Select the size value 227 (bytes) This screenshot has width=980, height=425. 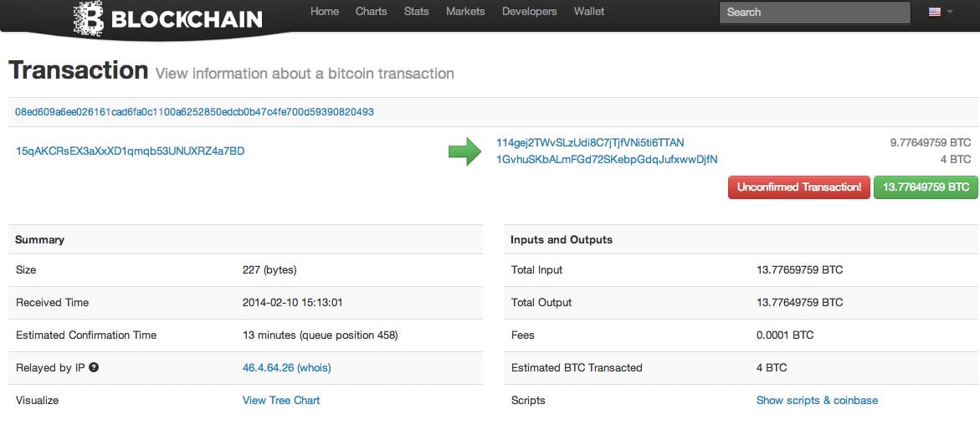tap(269, 270)
